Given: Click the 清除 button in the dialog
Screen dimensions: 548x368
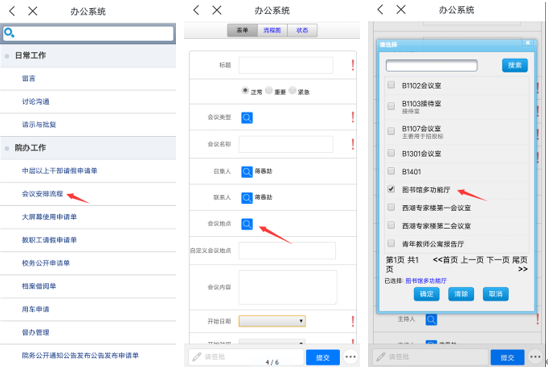Looking at the screenshot, I should pos(461,294).
